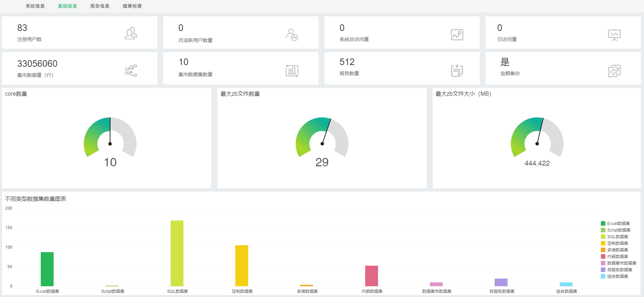Toggle 组合数据集 legend swatch
This screenshot has width=644, height=297.
[x=603, y=276]
